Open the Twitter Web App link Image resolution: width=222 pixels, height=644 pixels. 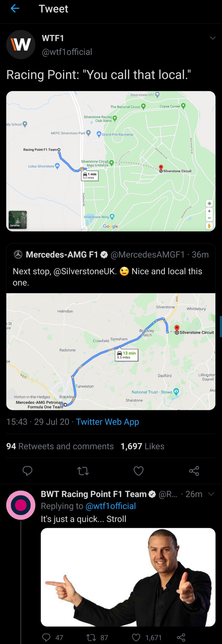tap(107, 422)
